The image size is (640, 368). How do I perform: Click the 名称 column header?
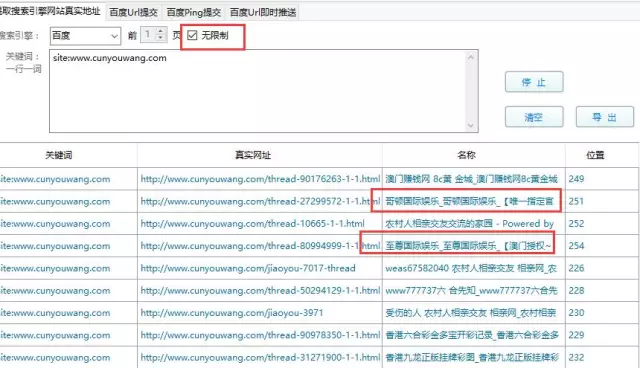[x=467, y=155]
